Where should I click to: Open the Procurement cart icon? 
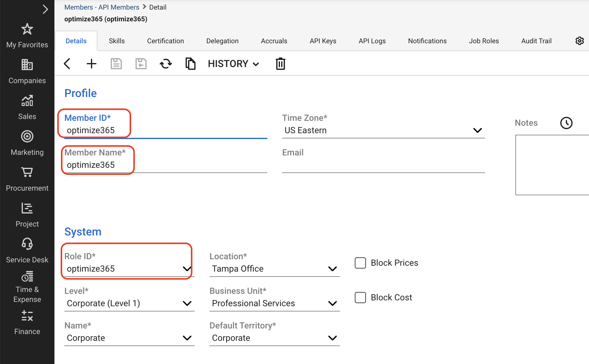pyautogui.click(x=27, y=172)
